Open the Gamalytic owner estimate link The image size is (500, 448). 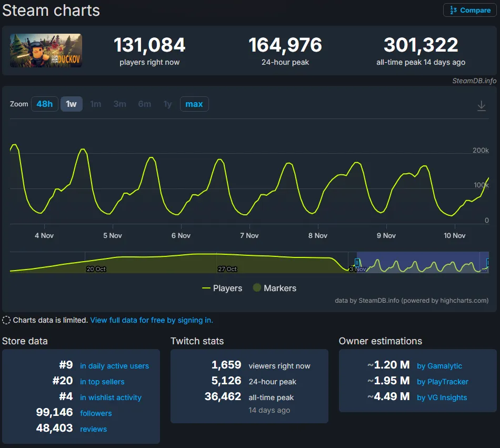point(439,366)
